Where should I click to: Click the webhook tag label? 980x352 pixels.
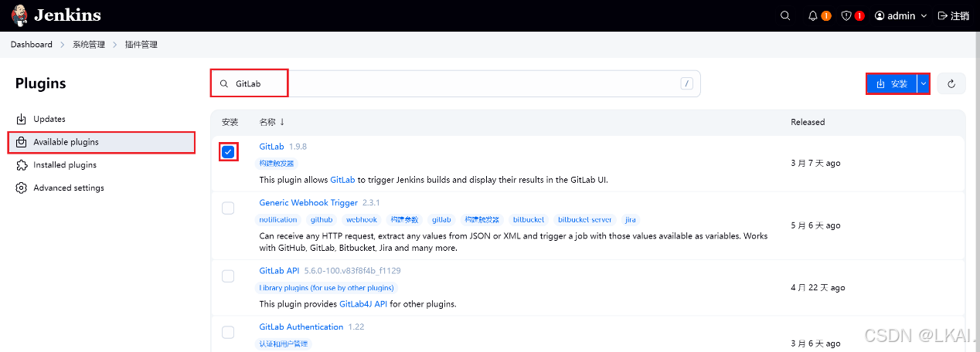[362, 220]
